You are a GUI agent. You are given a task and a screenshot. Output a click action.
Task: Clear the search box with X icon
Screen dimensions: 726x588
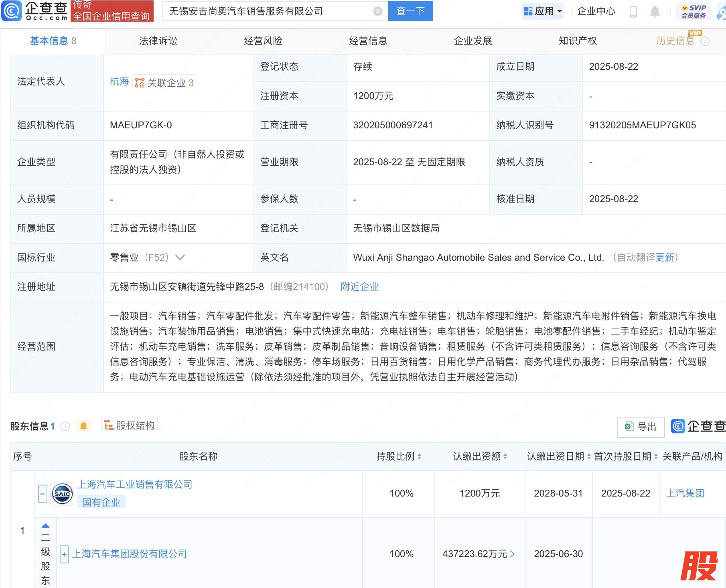pyautogui.click(x=377, y=11)
